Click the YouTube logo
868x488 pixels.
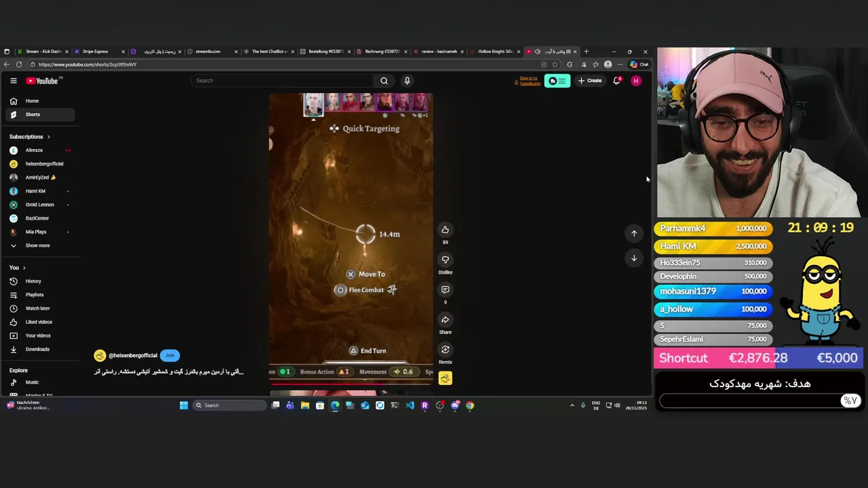[x=42, y=81]
